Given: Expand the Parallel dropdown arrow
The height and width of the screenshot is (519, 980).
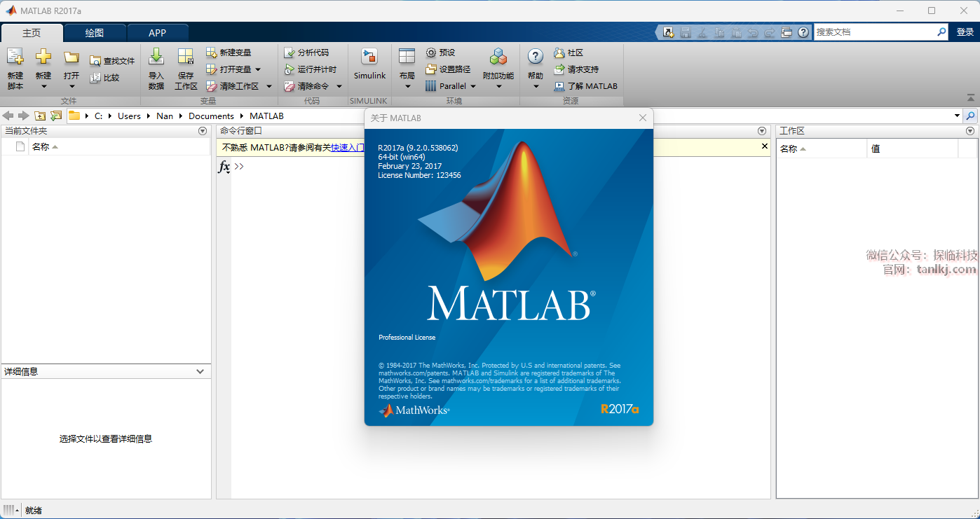Looking at the screenshot, I should point(473,86).
